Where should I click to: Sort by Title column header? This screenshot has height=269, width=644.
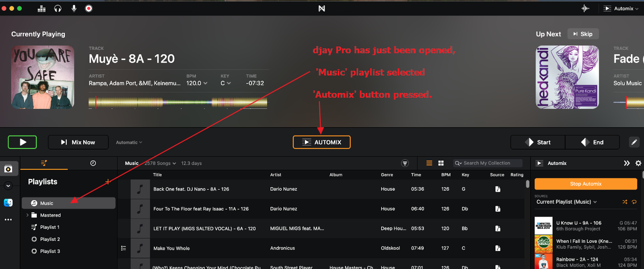coord(157,175)
